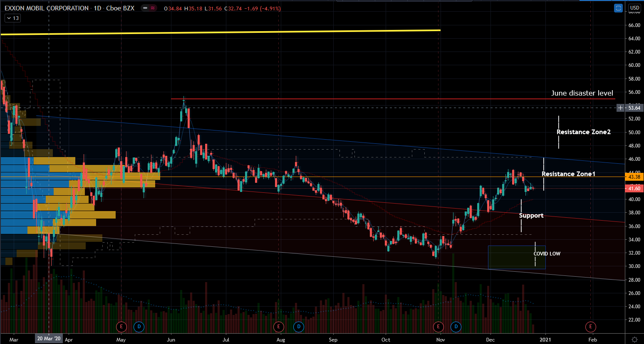
Task: Open the dividend marker in August
Action: point(299,327)
